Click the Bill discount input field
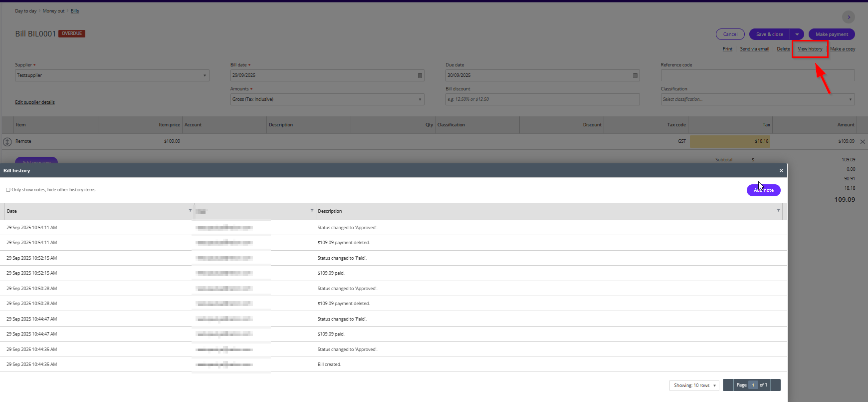The image size is (868, 402). (543, 99)
